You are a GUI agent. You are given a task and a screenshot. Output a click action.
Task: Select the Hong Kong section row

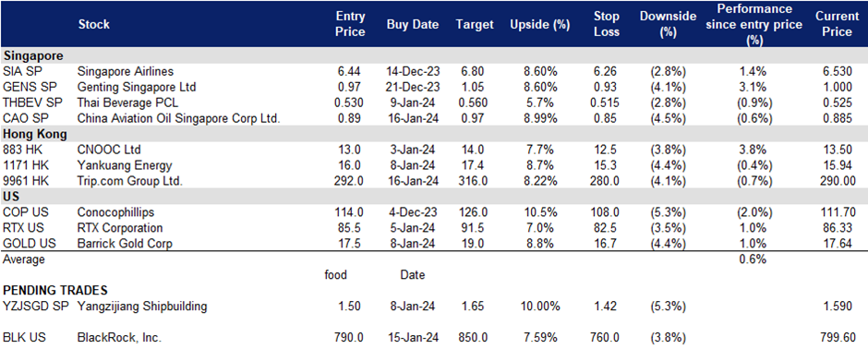tap(434, 134)
